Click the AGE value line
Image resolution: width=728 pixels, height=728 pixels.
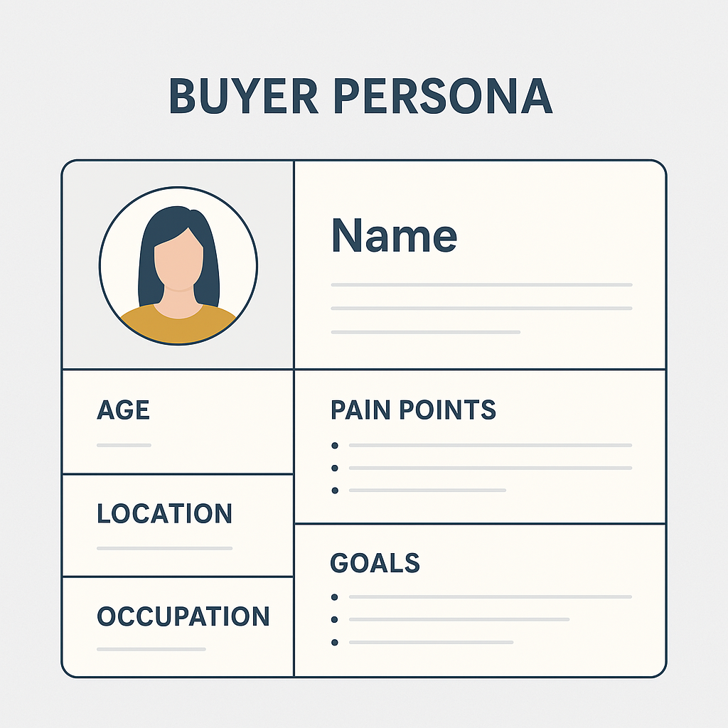click(x=124, y=445)
